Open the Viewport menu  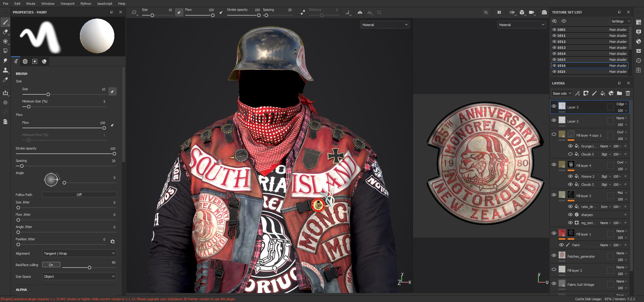[67, 4]
